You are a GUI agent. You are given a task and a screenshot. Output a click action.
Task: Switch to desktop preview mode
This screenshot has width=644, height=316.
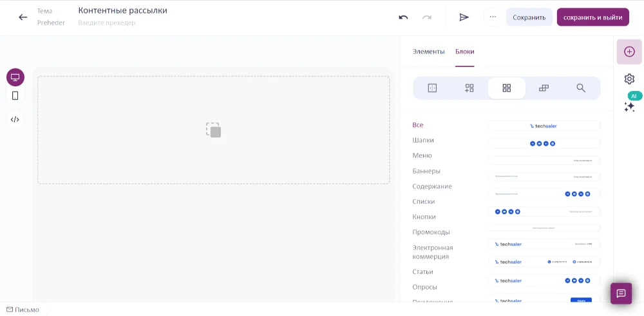(x=15, y=77)
